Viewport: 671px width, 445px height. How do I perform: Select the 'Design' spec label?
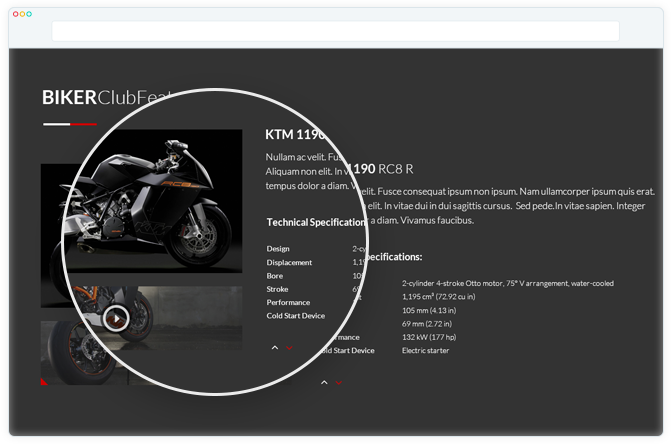278,249
